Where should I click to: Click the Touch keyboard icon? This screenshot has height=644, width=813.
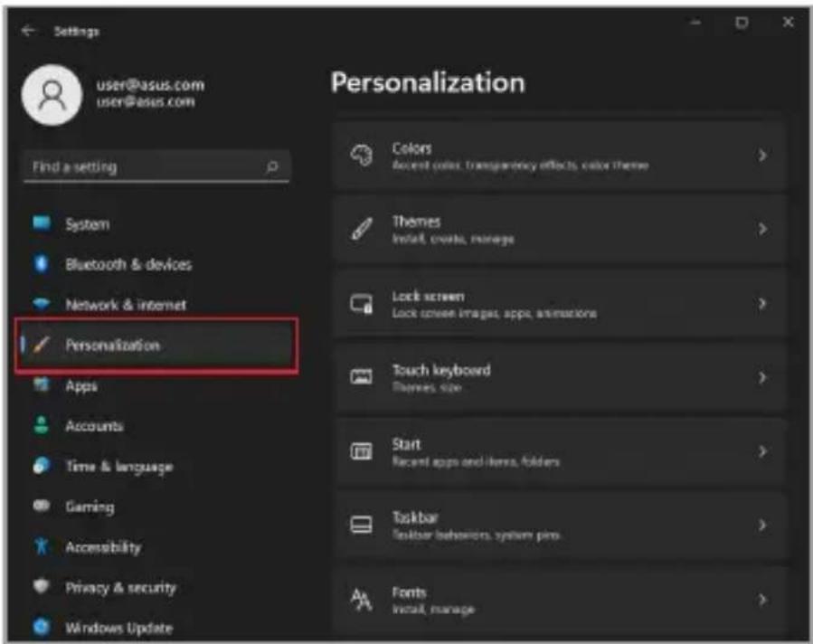(x=362, y=377)
